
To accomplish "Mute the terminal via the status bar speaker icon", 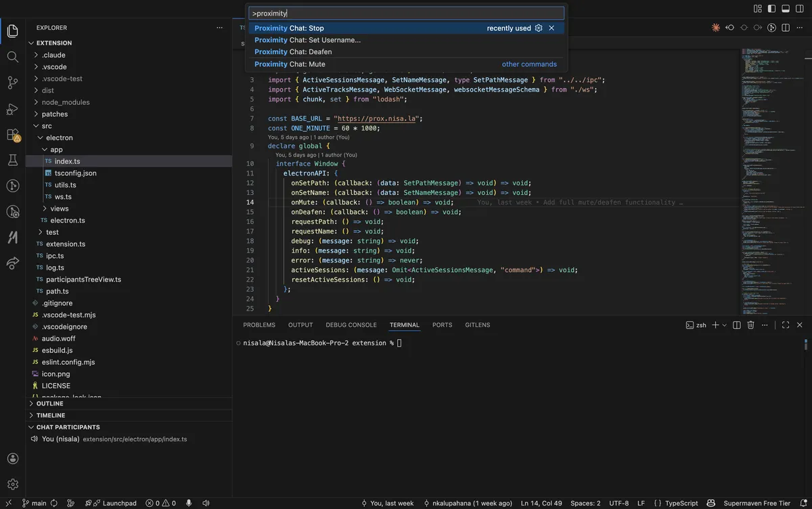I will click(x=206, y=503).
